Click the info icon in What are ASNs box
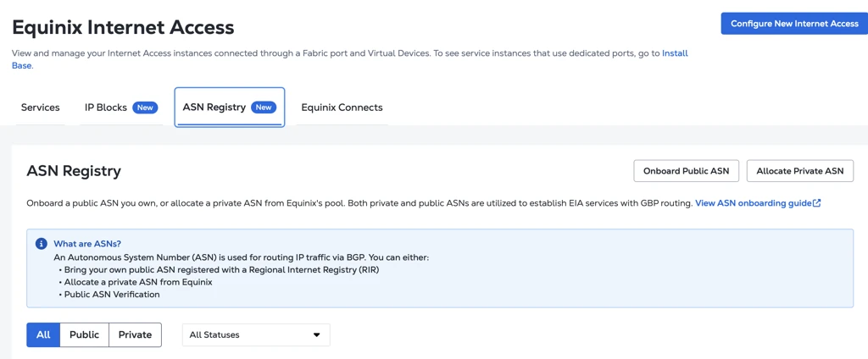868x359 pixels. coord(41,244)
